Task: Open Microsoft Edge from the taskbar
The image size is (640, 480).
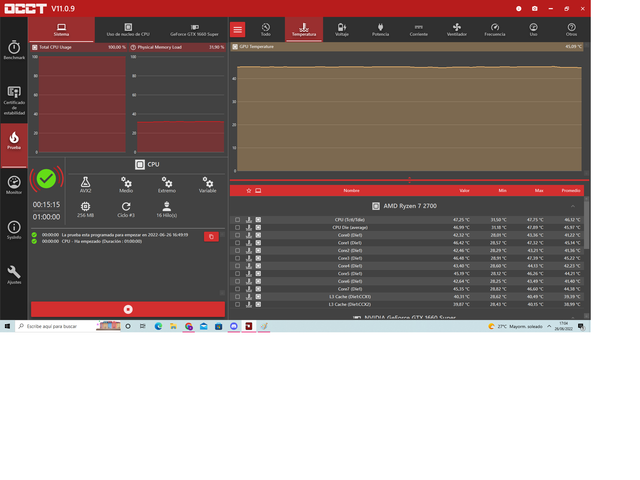Action: pyautogui.click(x=158, y=326)
